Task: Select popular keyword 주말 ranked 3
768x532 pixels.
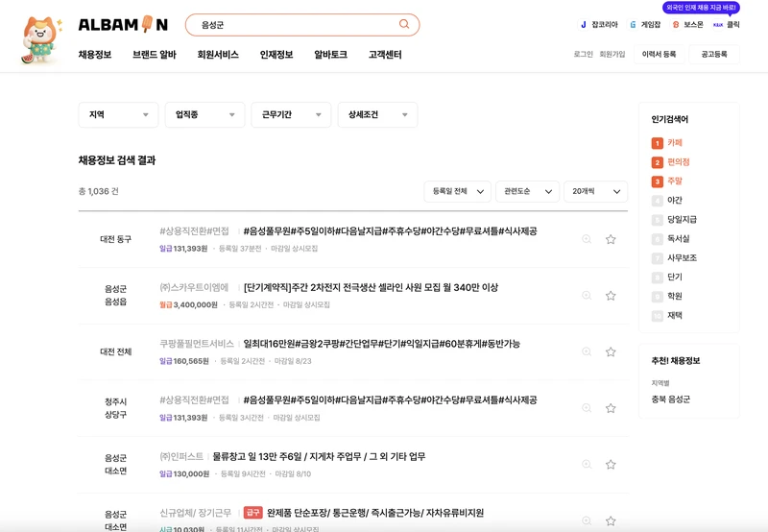Action: [675, 181]
